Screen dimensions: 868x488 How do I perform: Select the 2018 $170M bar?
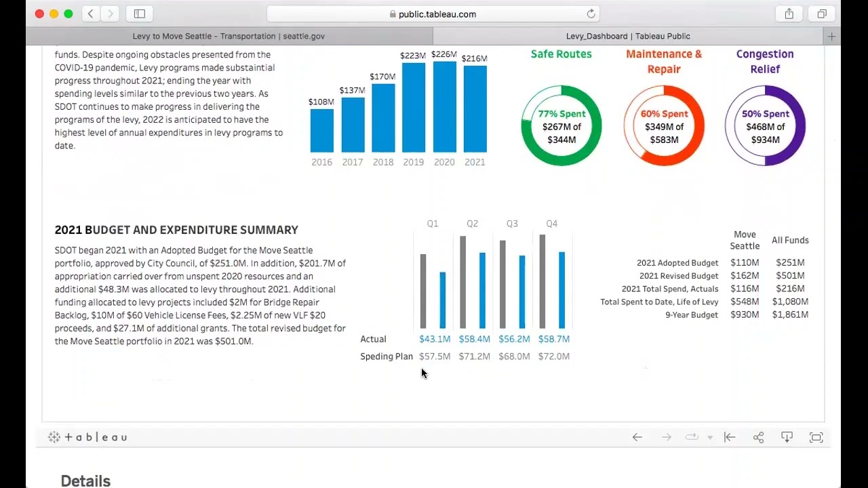(383, 118)
